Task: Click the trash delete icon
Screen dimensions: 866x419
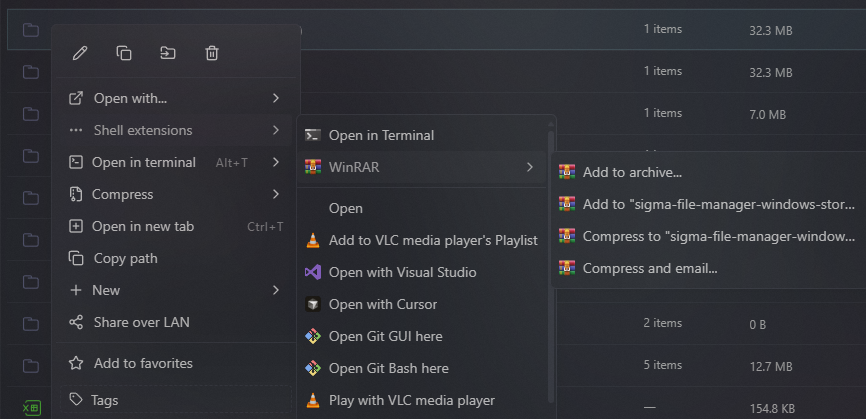Action: pyautogui.click(x=212, y=53)
